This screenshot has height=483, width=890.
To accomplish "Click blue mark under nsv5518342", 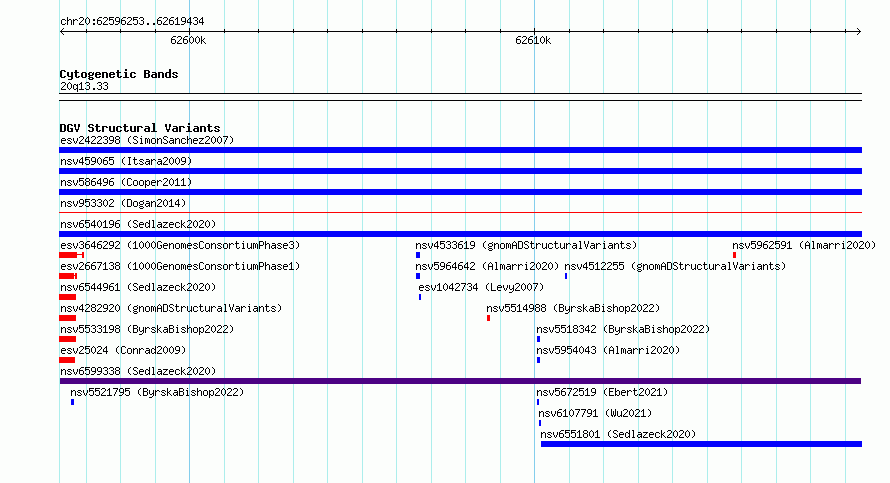I will [538, 339].
